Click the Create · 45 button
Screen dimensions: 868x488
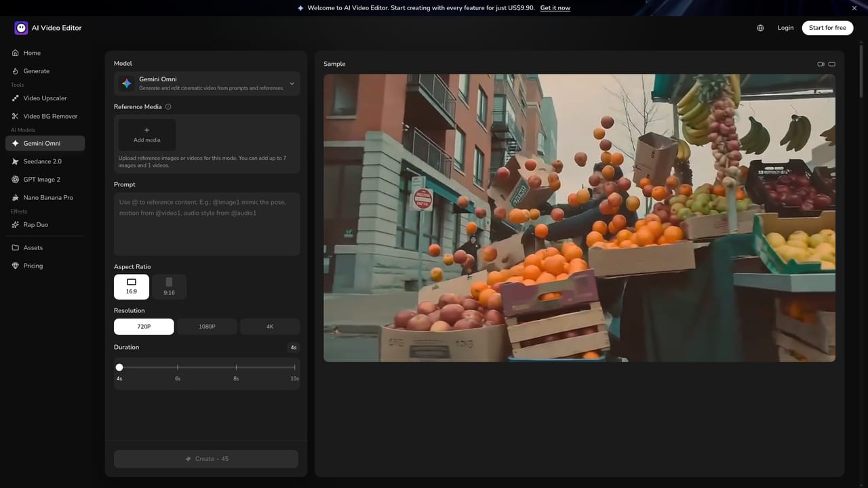(x=206, y=459)
